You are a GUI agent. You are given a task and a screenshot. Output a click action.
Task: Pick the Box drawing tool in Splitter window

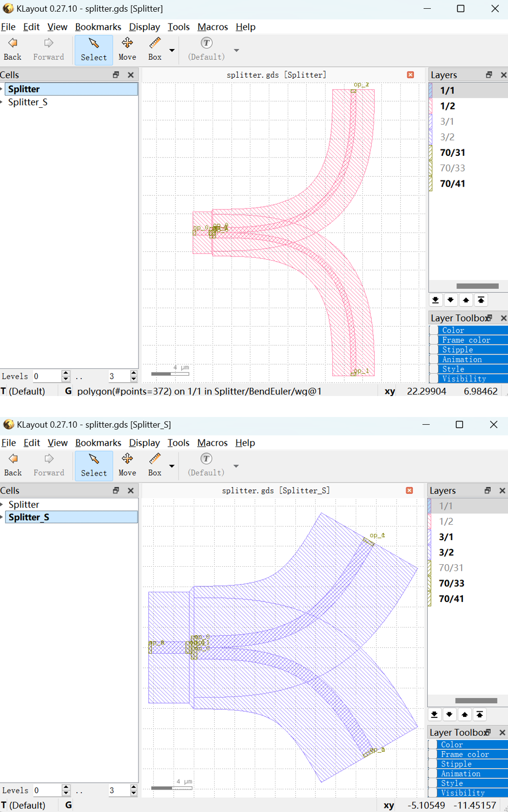click(x=155, y=49)
